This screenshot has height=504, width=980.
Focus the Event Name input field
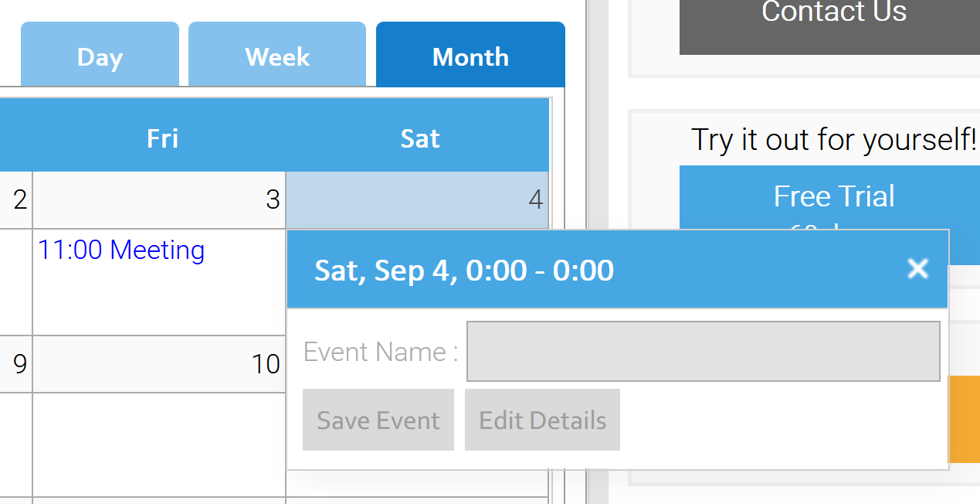(x=703, y=352)
